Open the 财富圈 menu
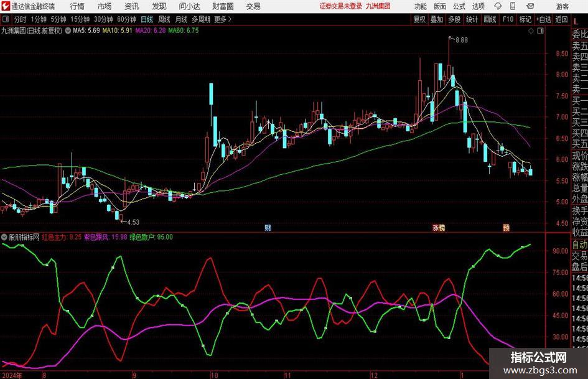The height and width of the screenshot is (379, 588). click(x=223, y=6)
